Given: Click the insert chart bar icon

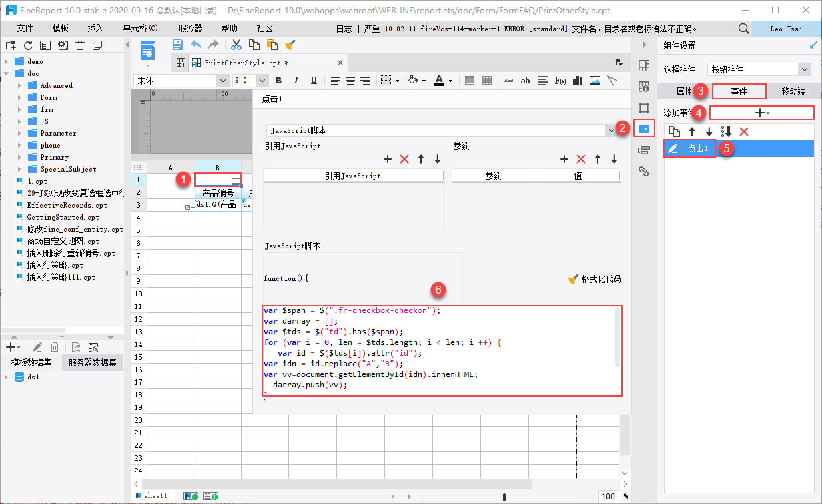Looking at the screenshot, I should click(578, 81).
